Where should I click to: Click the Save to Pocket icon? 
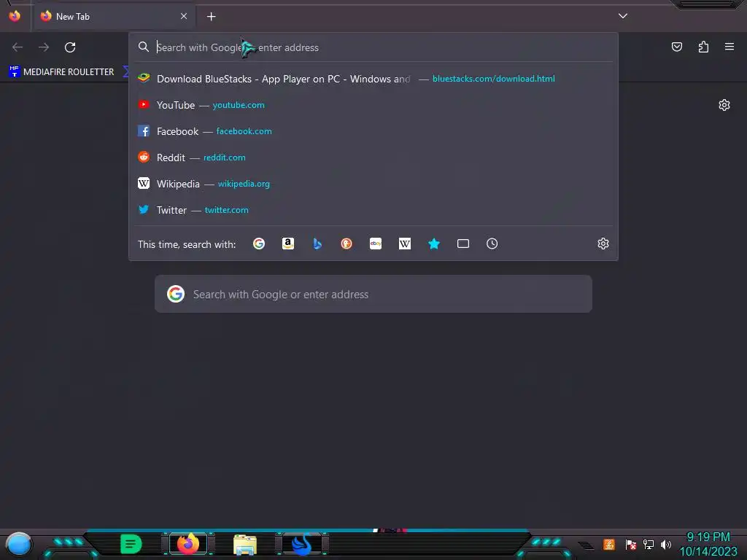677,47
